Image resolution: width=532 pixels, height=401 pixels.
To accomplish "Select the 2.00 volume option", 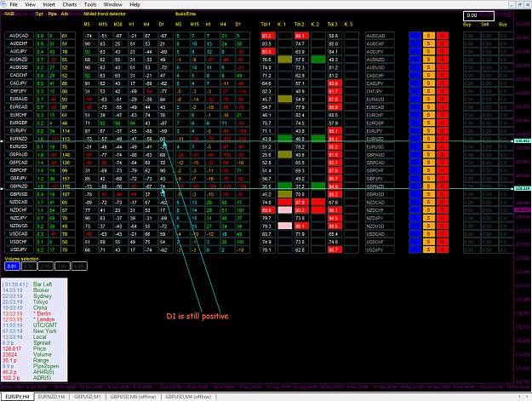I will 45,266.
